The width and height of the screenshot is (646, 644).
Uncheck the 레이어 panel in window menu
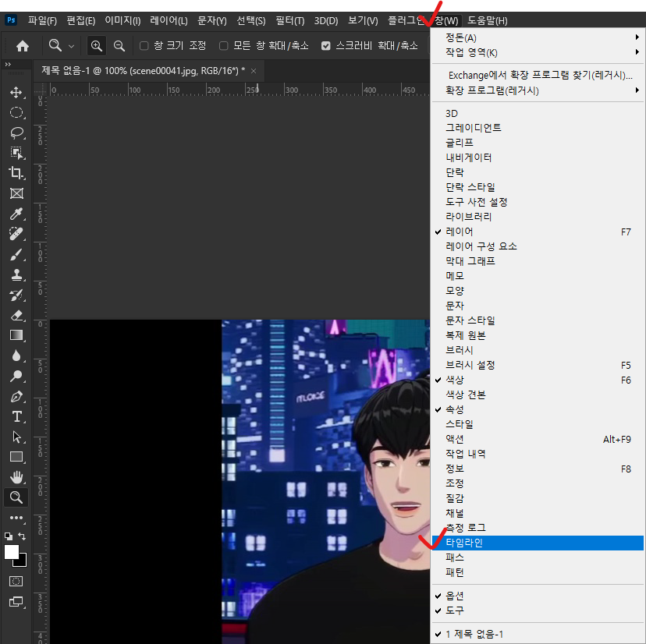tap(538, 232)
